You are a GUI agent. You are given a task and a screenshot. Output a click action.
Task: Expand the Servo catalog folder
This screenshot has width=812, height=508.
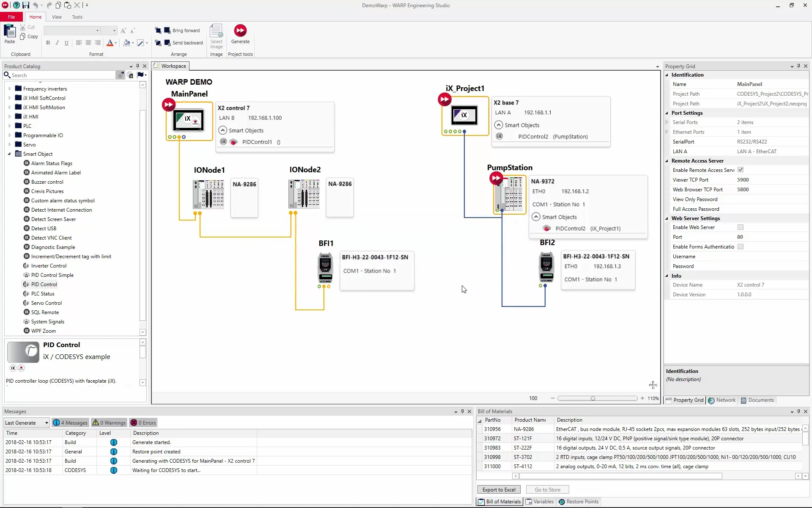pos(9,145)
